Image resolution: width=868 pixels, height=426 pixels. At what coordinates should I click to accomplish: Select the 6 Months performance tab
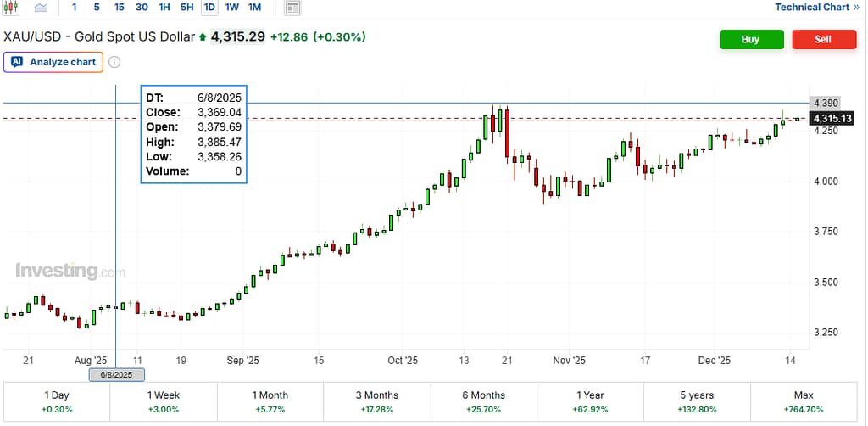point(484,401)
